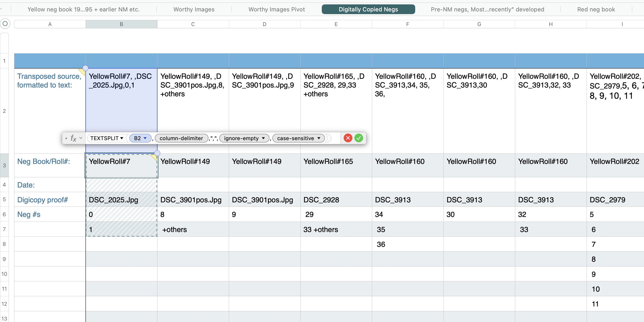Select column F header
The width and height of the screenshot is (644, 322).
click(407, 24)
